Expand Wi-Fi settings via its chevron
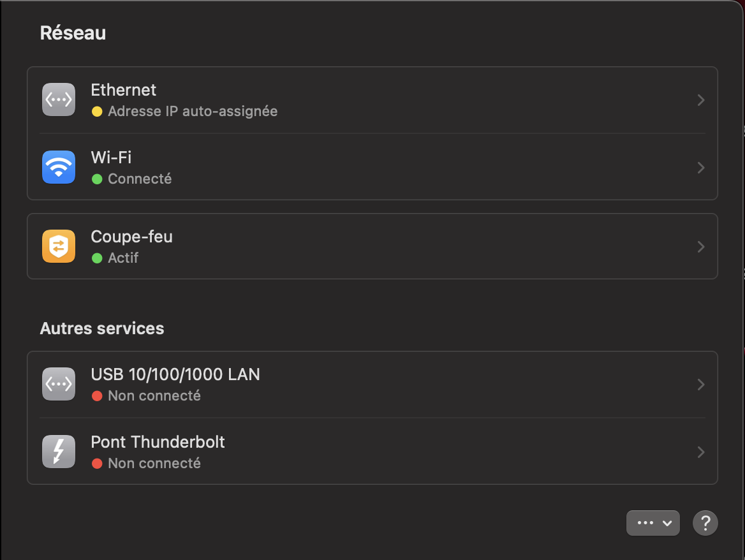Screen dimensions: 745x560 (x=701, y=168)
